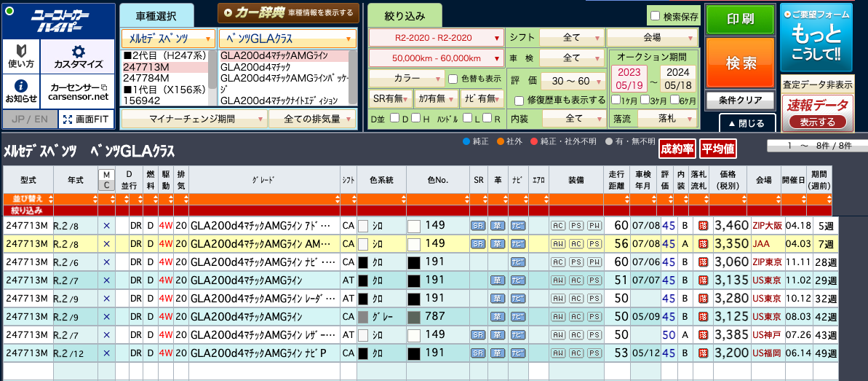Open the ベンツGLAクラス model dropdown

[x=287, y=39]
